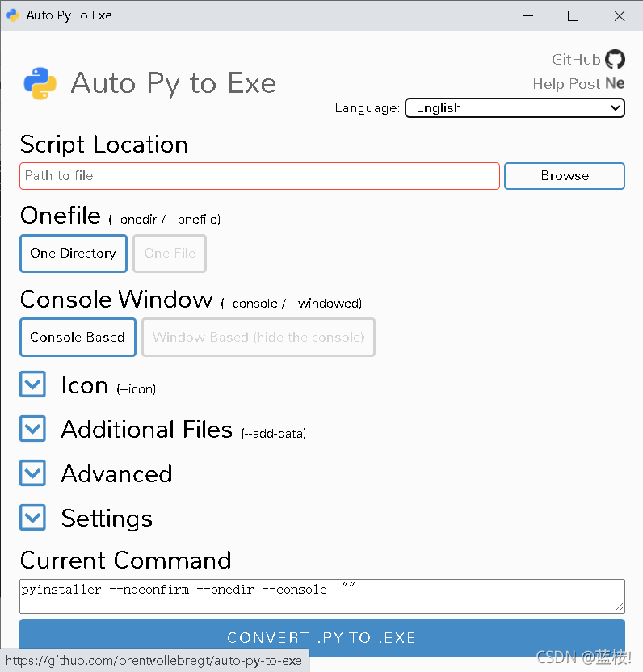Click the Icon (--icon) section title

point(108,384)
